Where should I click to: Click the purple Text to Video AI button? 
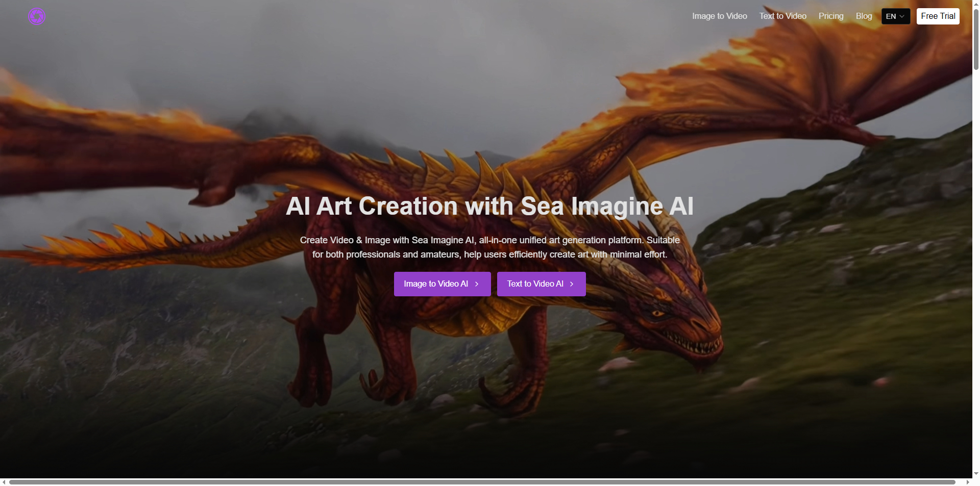tap(542, 284)
